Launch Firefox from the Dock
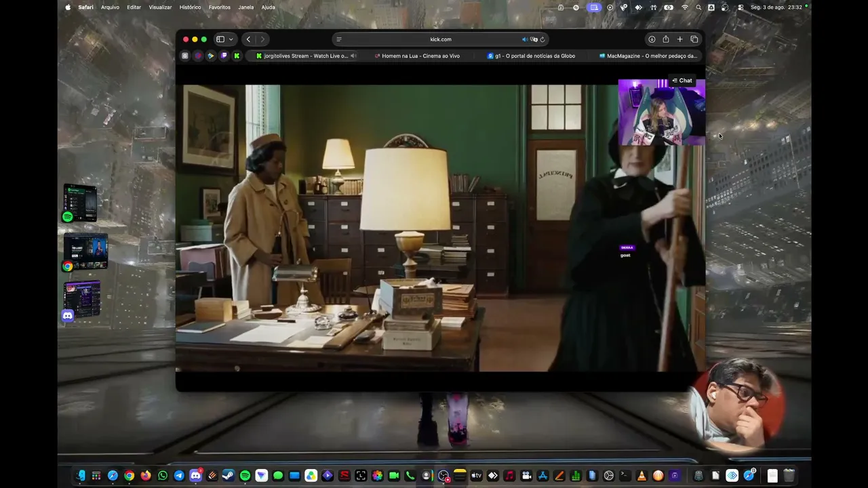 click(146, 476)
